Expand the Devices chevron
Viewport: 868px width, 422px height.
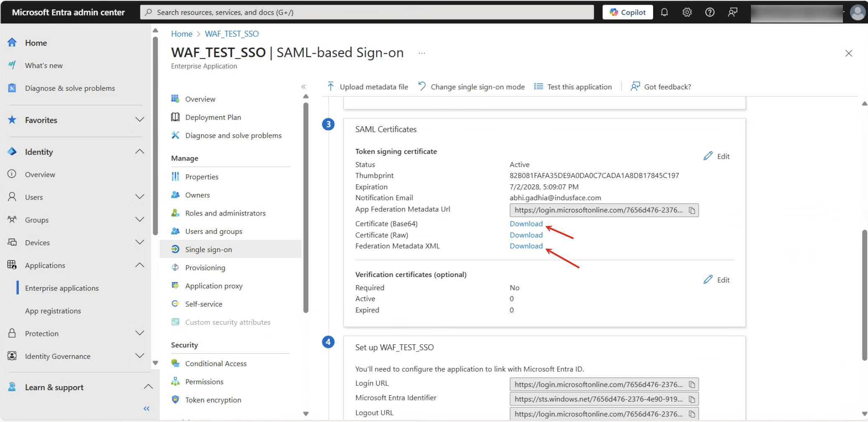140,242
